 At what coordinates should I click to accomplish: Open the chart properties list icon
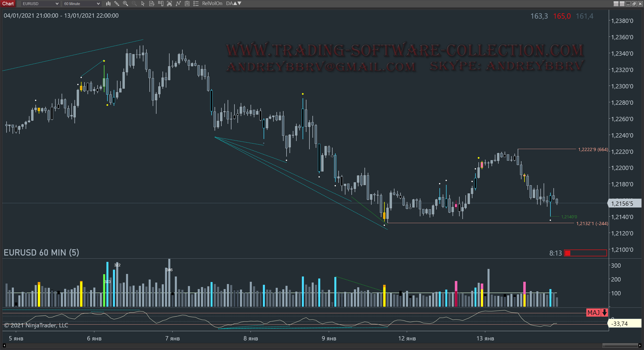point(196,4)
